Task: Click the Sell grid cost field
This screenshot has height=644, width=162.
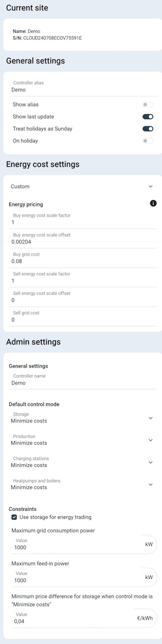Action: click(83, 317)
